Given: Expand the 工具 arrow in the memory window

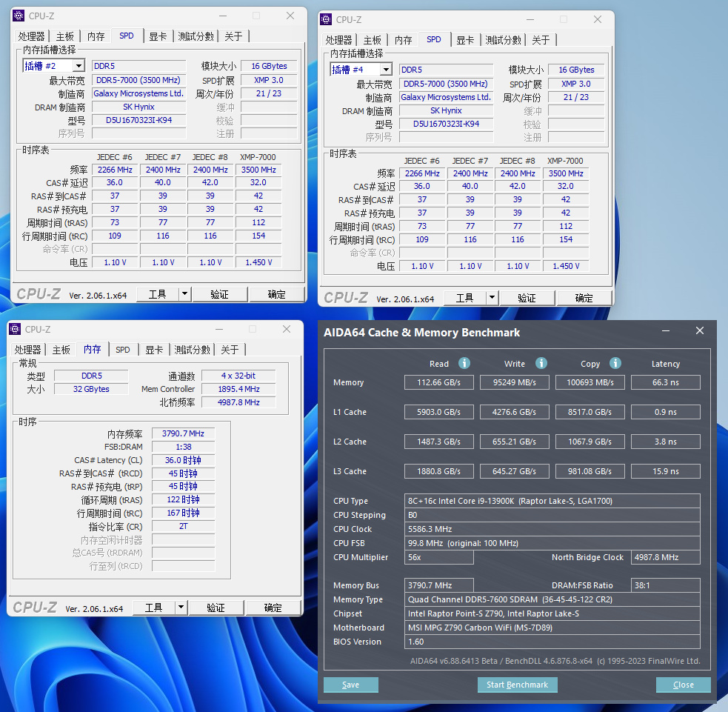Looking at the screenshot, I should 181,608.
